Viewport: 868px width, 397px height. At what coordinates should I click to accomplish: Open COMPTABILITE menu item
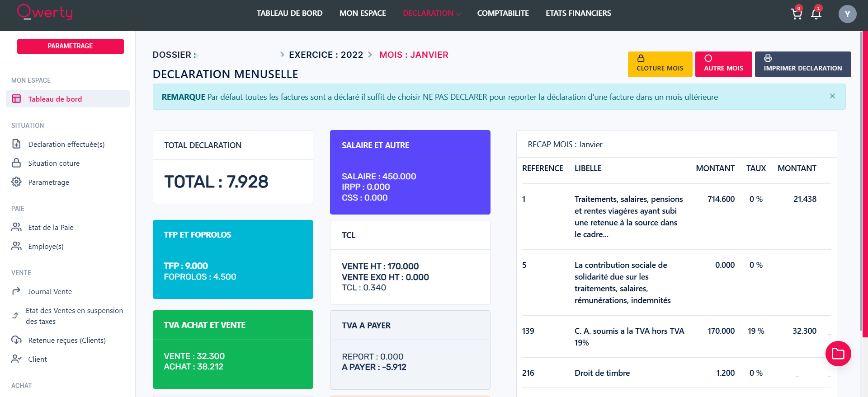point(503,13)
